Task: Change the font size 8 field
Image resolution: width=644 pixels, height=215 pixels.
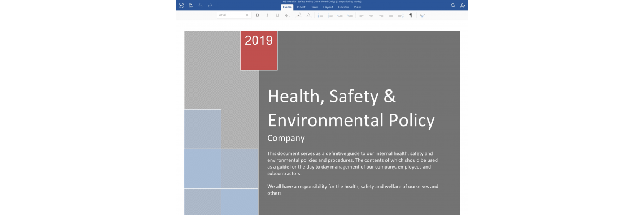Action: click(x=247, y=15)
